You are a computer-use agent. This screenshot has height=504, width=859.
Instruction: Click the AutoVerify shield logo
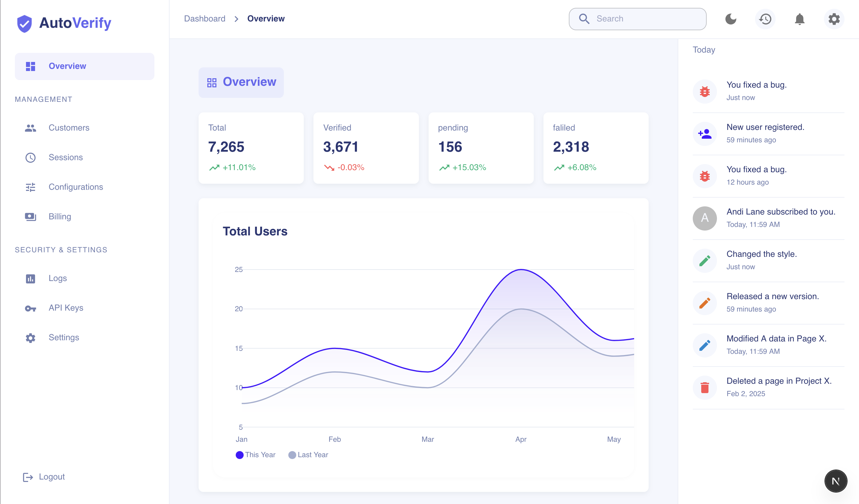[x=24, y=23]
